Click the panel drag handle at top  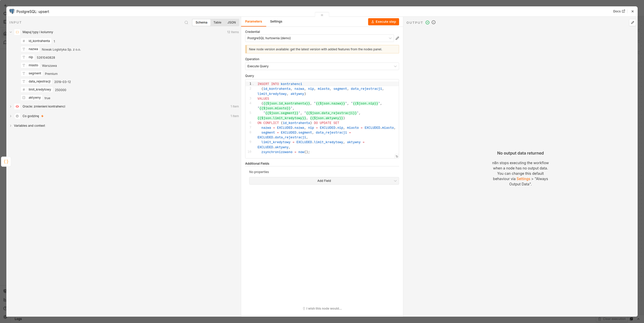click(x=322, y=15)
